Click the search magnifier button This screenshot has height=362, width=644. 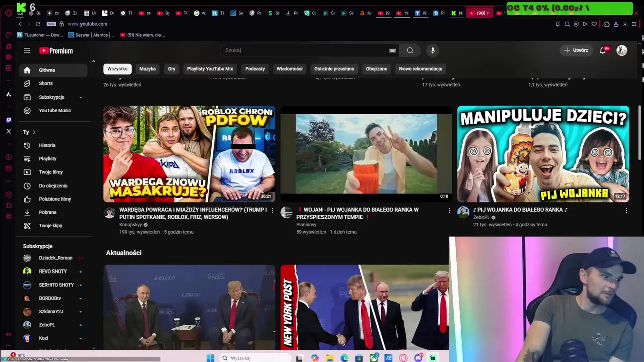(x=410, y=50)
